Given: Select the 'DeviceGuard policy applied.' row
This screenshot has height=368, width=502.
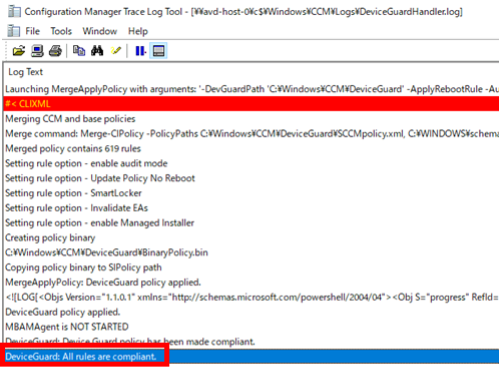Looking at the screenshot, I should pyautogui.click(x=252, y=312).
